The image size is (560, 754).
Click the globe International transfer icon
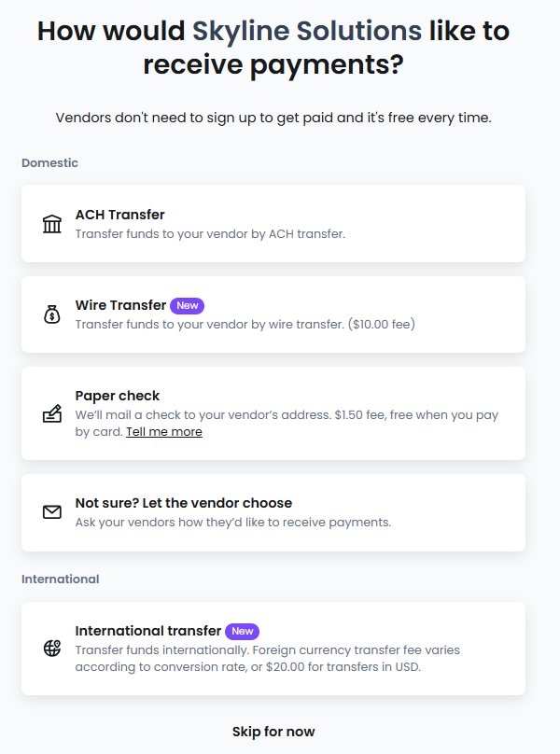[52, 649]
